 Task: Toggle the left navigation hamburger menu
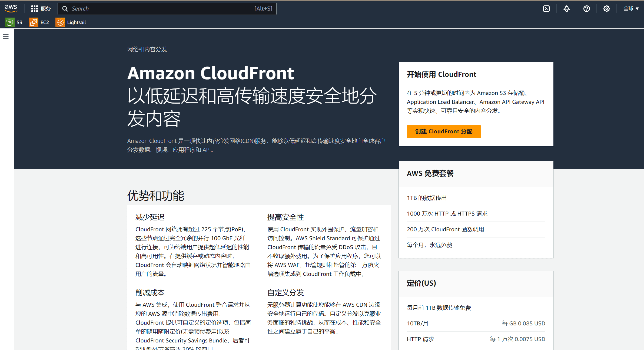pyautogui.click(x=6, y=36)
